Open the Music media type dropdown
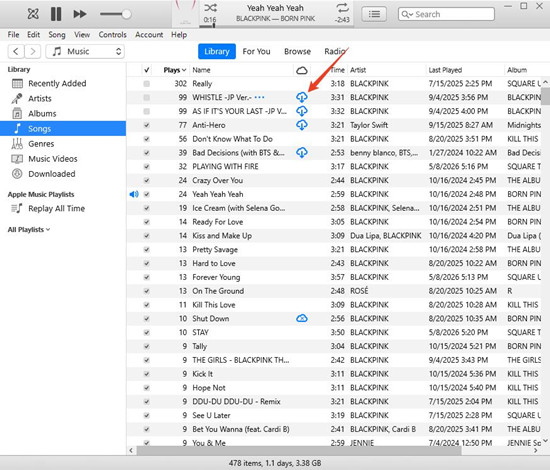 85,52
